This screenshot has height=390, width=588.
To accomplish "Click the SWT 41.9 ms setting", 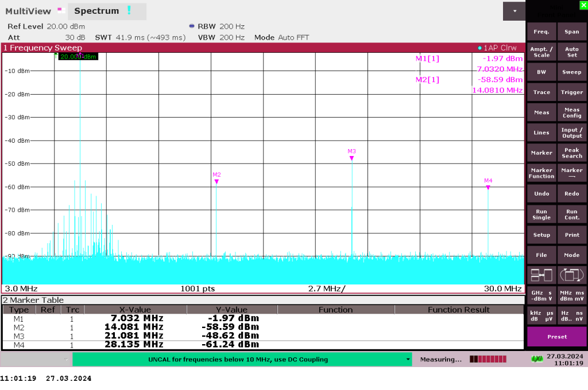I will coord(140,37).
